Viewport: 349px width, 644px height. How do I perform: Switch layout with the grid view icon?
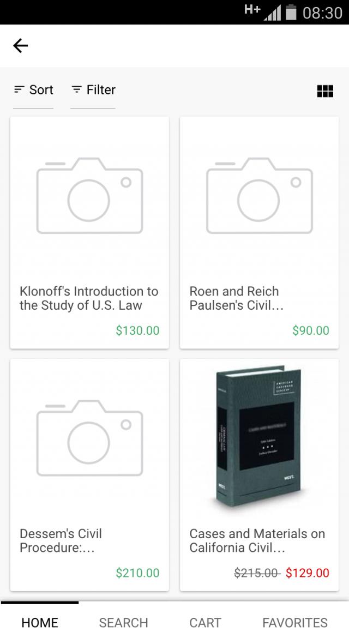tap(325, 91)
